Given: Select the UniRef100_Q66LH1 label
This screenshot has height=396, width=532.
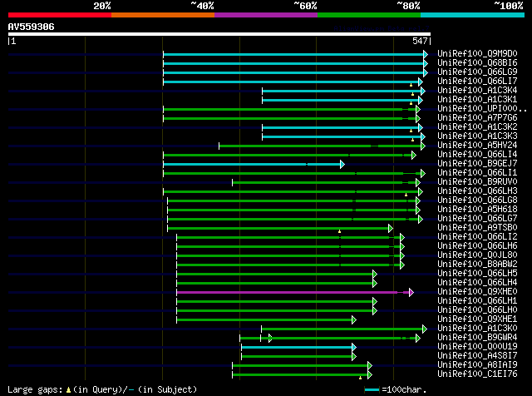Looking at the screenshot, I should pyautogui.click(x=477, y=301).
